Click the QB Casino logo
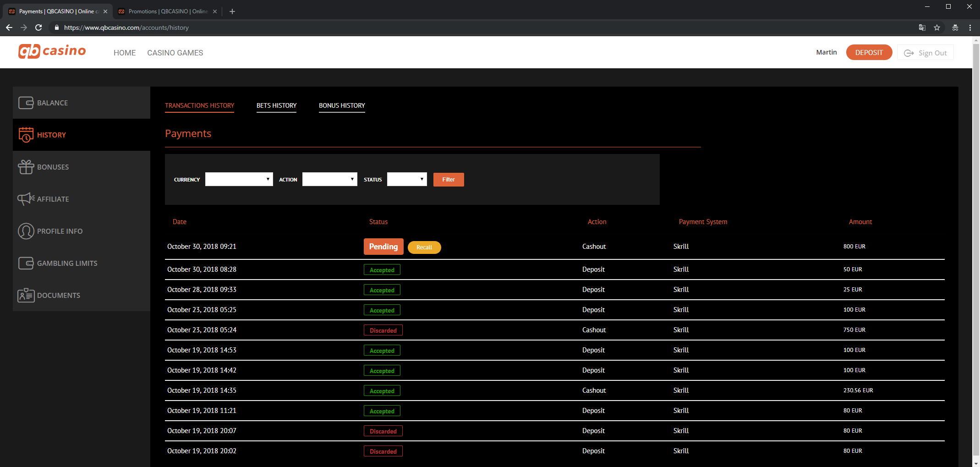 click(x=52, y=51)
